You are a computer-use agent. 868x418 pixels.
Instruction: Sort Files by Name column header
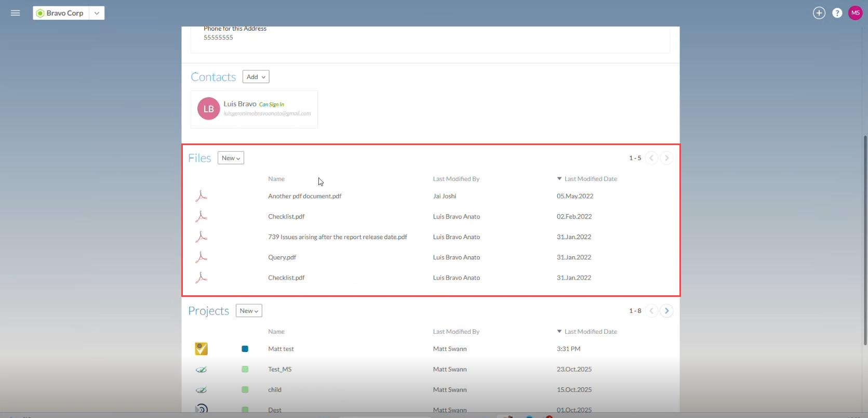pos(276,179)
